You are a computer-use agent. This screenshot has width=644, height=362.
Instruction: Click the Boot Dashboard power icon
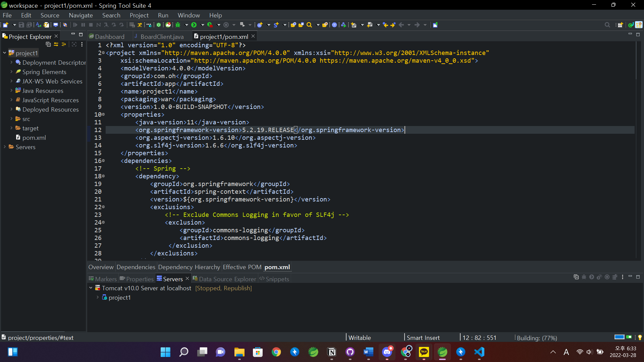(159, 25)
